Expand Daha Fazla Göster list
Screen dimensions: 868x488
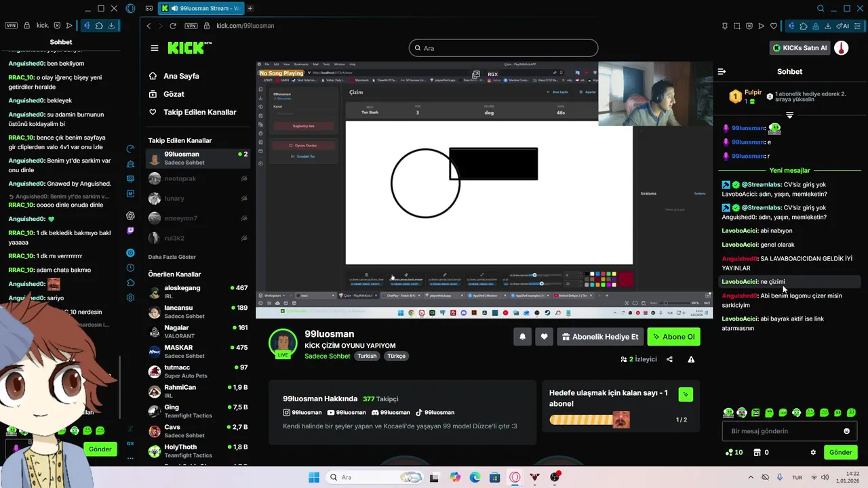tap(172, 258)
